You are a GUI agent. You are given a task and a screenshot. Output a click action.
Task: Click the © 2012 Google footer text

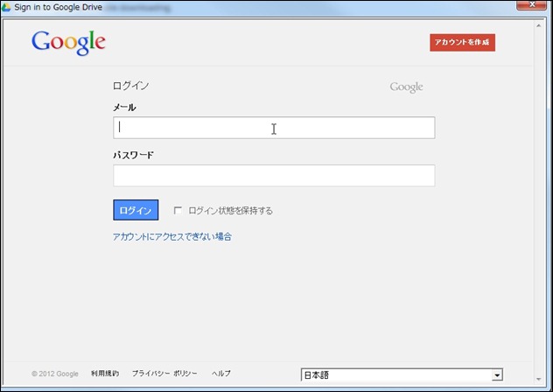tap(55, 374)
